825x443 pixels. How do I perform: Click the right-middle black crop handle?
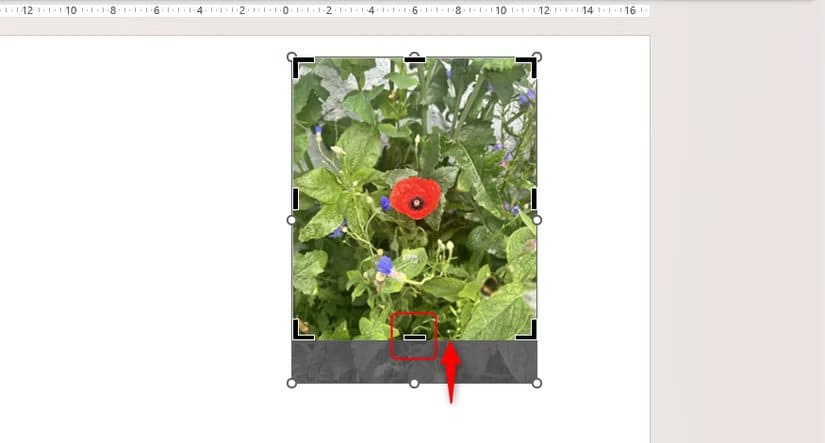[534, 199]
